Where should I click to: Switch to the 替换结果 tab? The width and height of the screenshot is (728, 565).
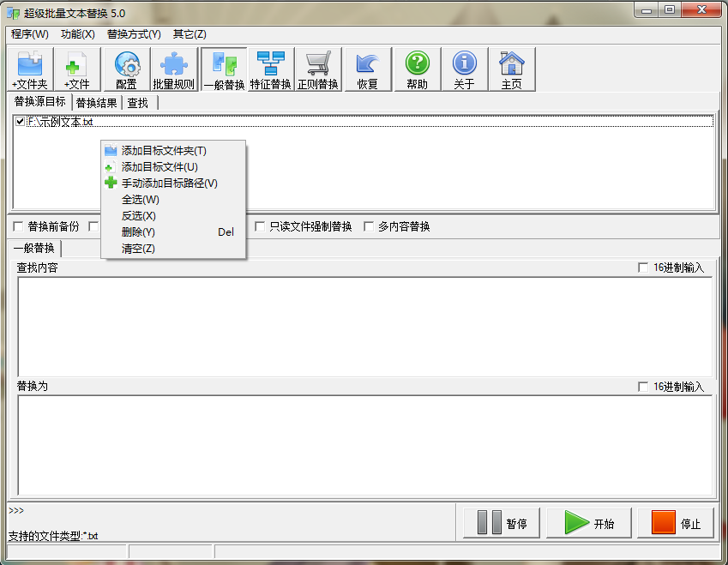click(x=97, y=103)
